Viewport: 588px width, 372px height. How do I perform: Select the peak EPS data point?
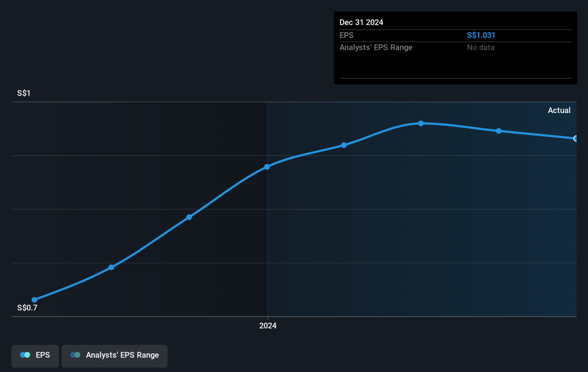tap(421, 123)
